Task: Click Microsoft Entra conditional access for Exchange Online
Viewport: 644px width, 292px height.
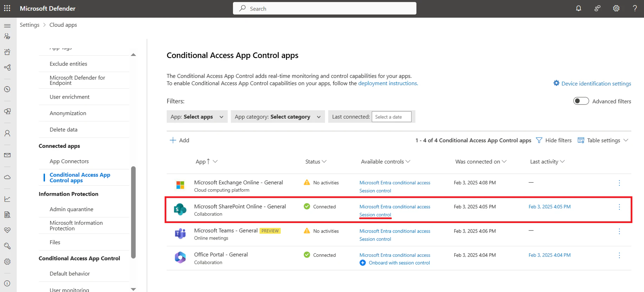Action: pyautogui.click(x=395, y=183)
